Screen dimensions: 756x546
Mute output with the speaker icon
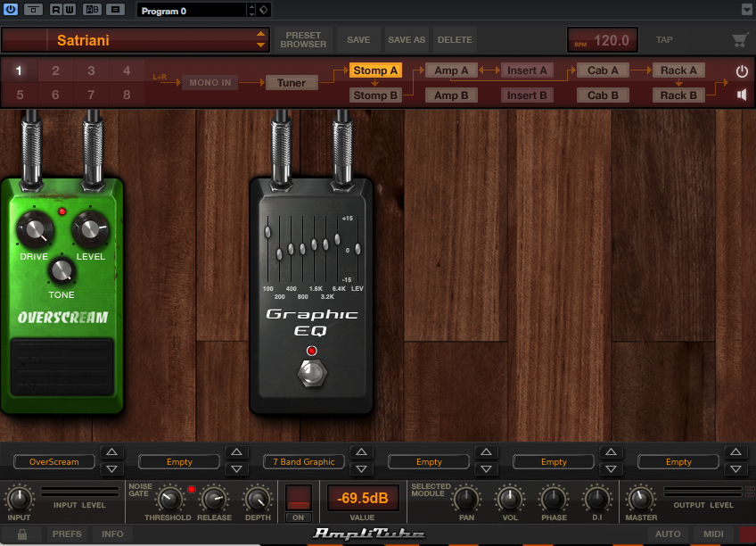pyautogui.click(x=742, y=95)
